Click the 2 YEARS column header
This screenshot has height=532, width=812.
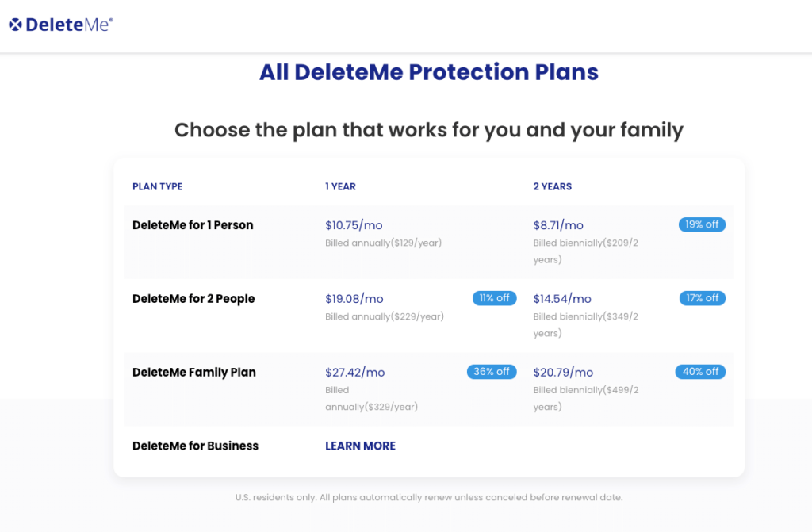point(553,186)
